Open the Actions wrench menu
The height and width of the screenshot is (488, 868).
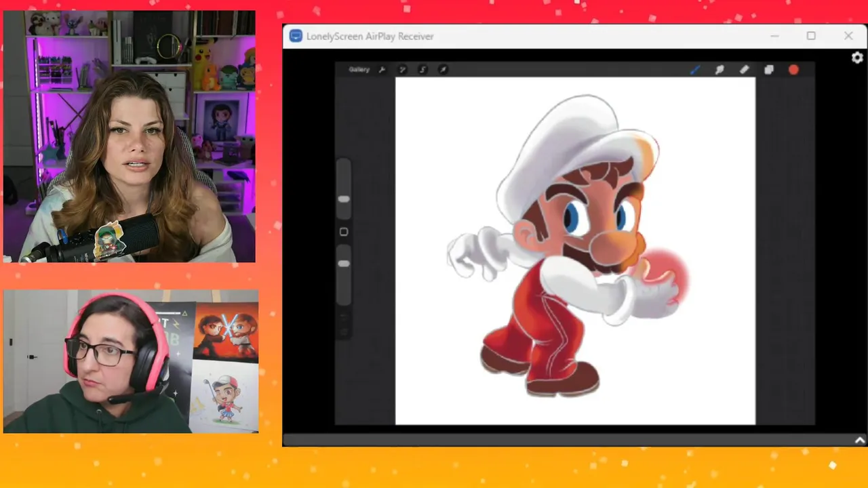point(382,69)
